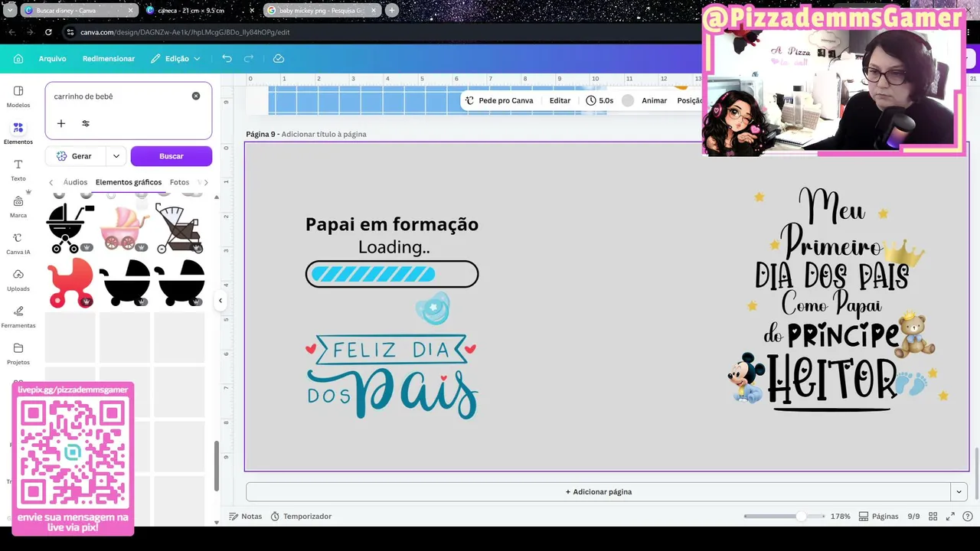Open a new browser tab
Screen dimensions: 980x551
click(392, 10)
